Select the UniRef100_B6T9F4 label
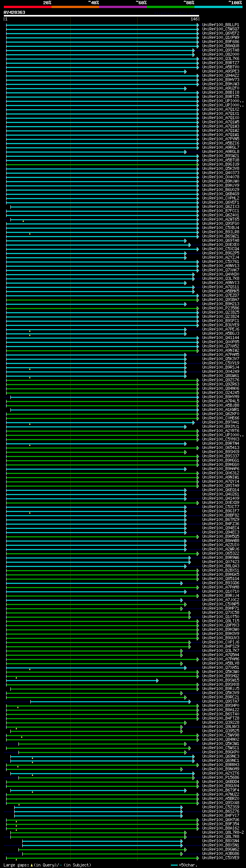Image resolution: width=246 pixels, height=868 pixels. pyautogui.click(x=221, y=790)
